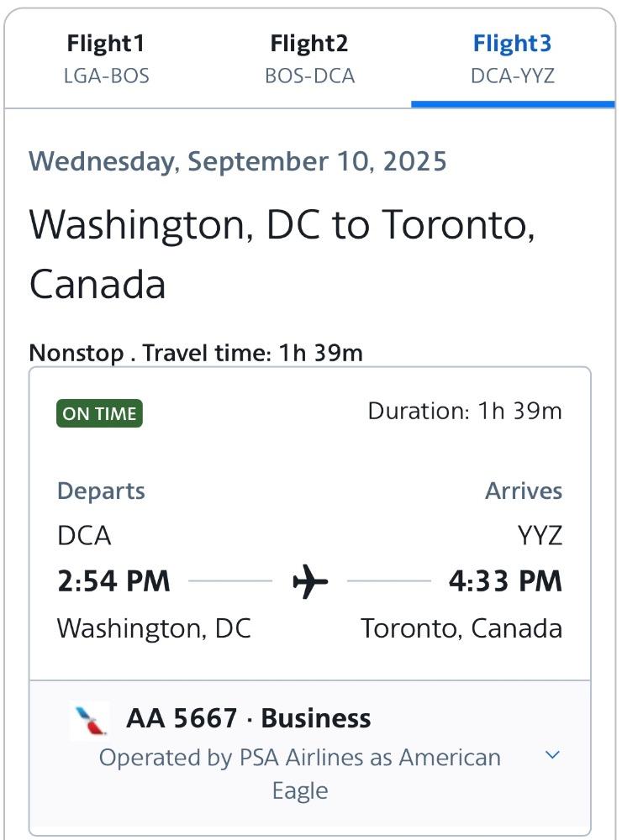Click the Operated by PSA Airlines text
Image resolution: width=622 pixels, height=840 pixels.
[x=300, y=774]
